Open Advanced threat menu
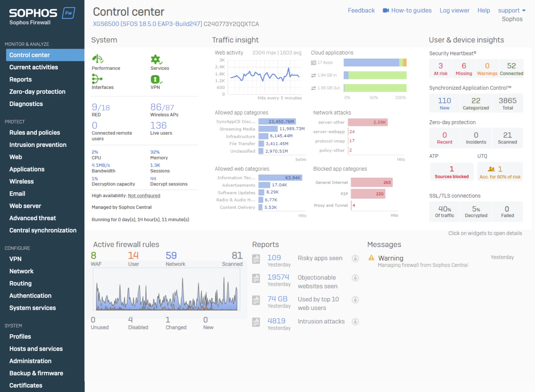This screenshot has width=535, height=392. click(33, 218)
